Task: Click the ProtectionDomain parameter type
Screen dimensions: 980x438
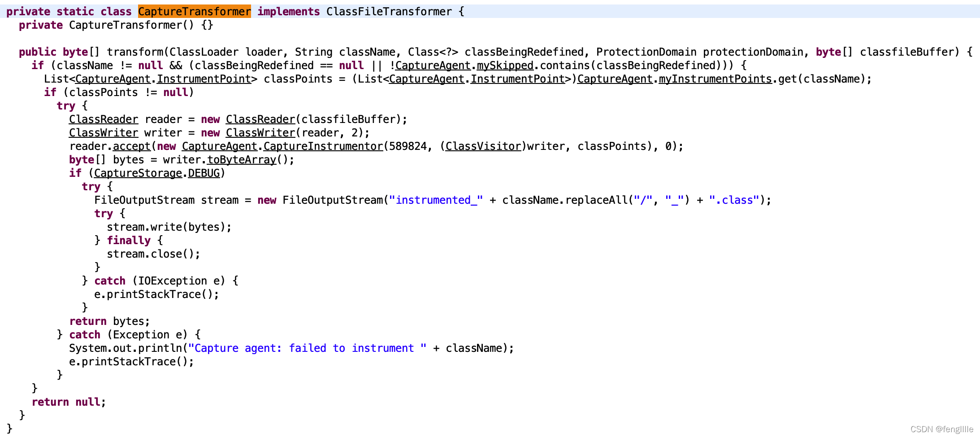Action: [x=646, y=52]
